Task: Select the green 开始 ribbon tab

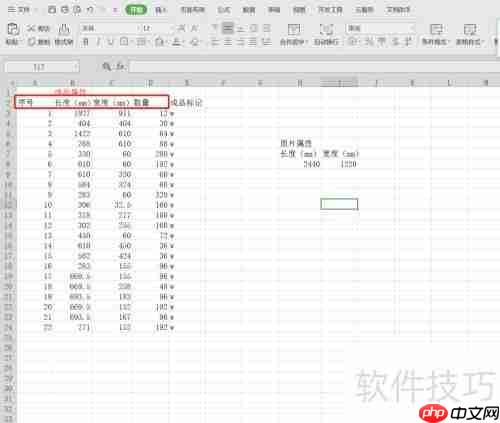Action: click(136, 10)
